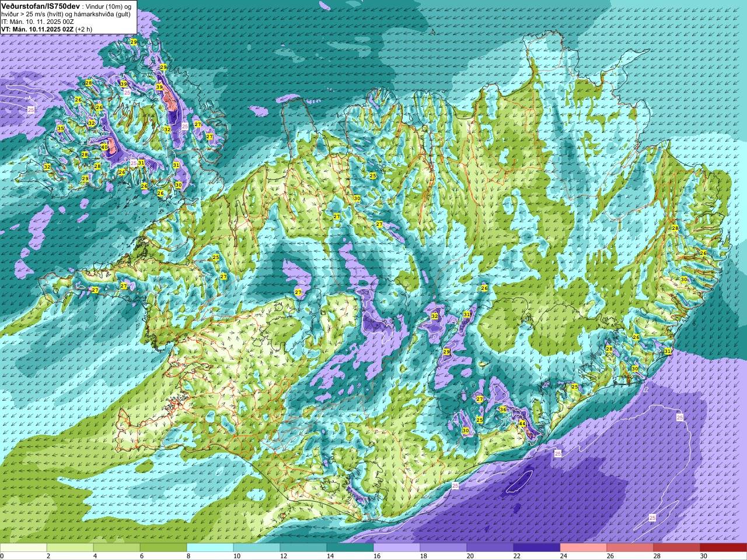This screenshot has height=560, width=747.
Task: Pick the dark red swatch above 30 m/s
Action: click(724, 547)
